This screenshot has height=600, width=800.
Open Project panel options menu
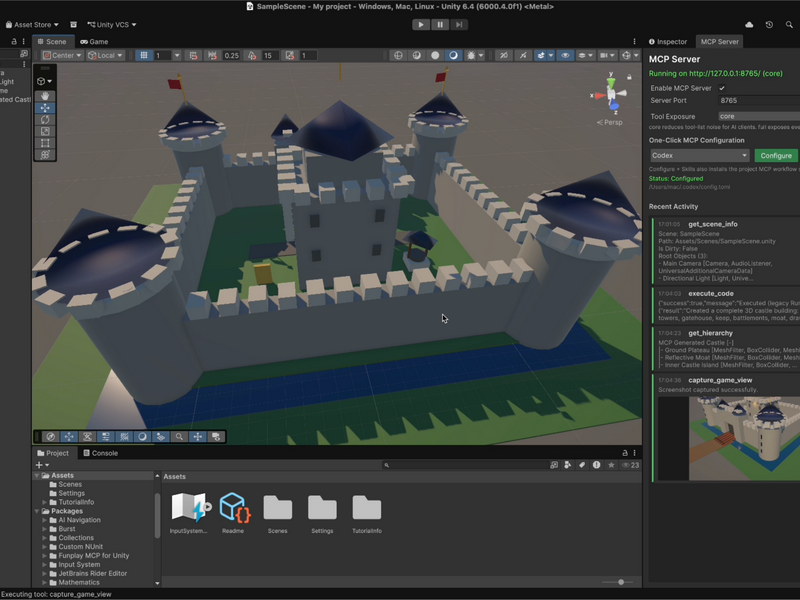click(x=634, y=453)
